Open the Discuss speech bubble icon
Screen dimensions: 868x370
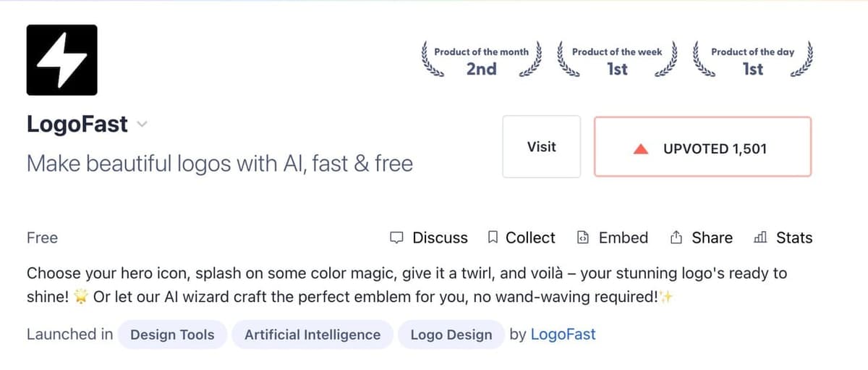[x=396, y=237]
